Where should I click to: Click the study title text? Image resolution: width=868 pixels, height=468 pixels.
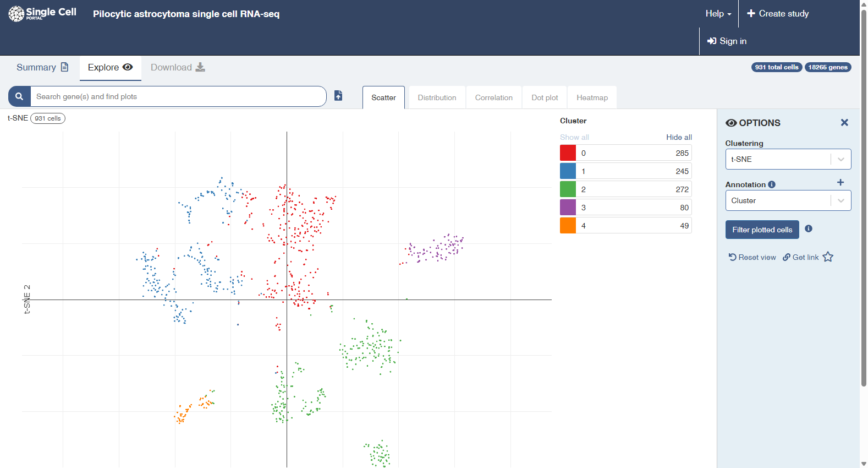click(x=186, y=14)
